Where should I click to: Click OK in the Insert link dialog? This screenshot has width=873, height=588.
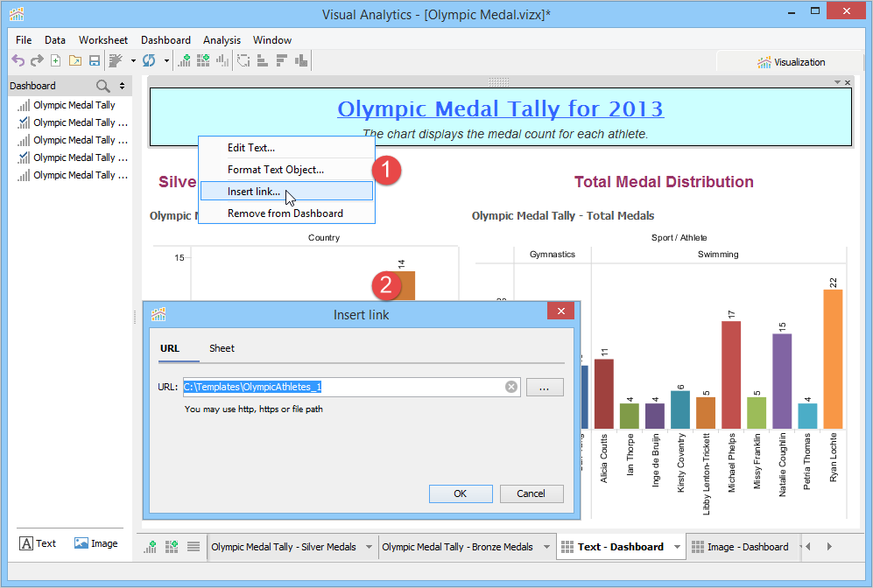pyautogui.click(x=461, y=493)
